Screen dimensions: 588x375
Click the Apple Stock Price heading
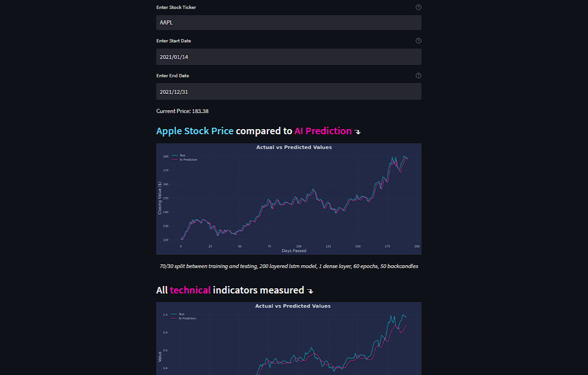tap(194, 131)
